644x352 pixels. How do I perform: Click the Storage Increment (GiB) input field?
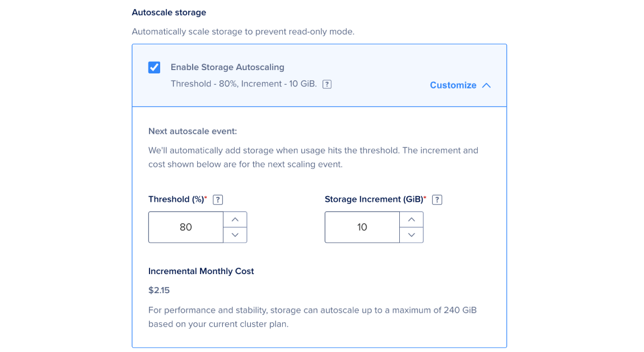(x=362, y=227)
